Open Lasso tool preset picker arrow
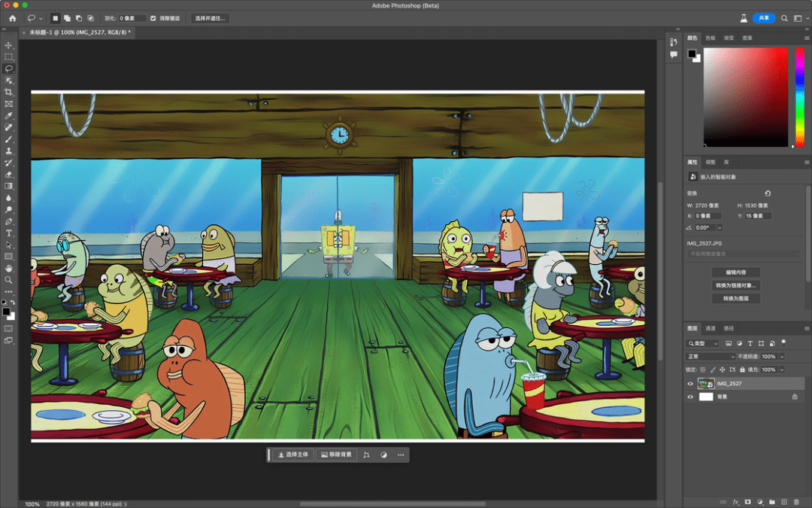The width and height of the screenshot is (812, 508). point(41,19)
